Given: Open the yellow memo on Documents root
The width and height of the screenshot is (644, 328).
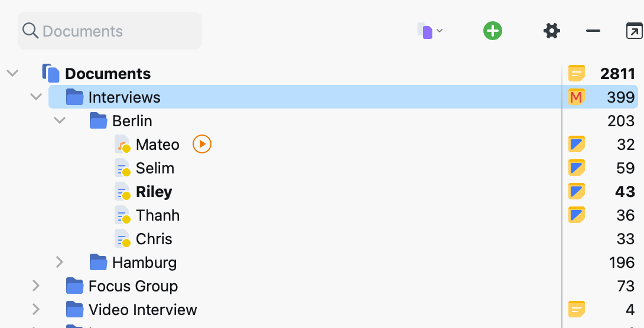Looking at the screenshot, I should (576, 74).
